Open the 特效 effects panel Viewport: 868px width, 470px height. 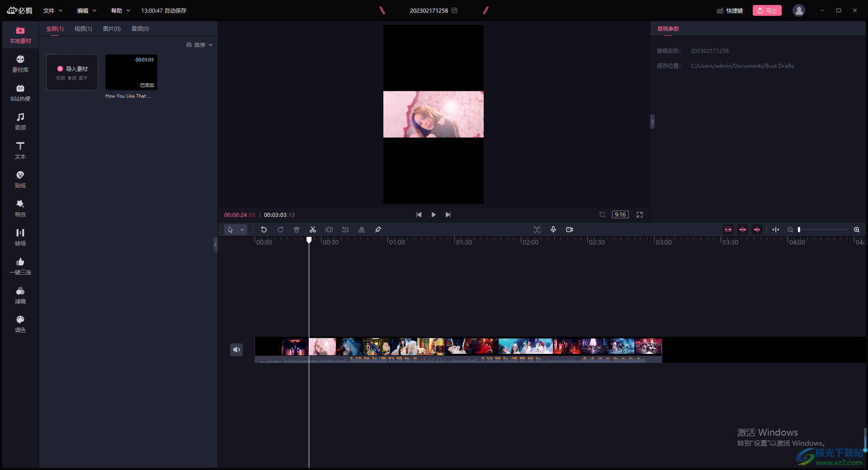point(20,209)
